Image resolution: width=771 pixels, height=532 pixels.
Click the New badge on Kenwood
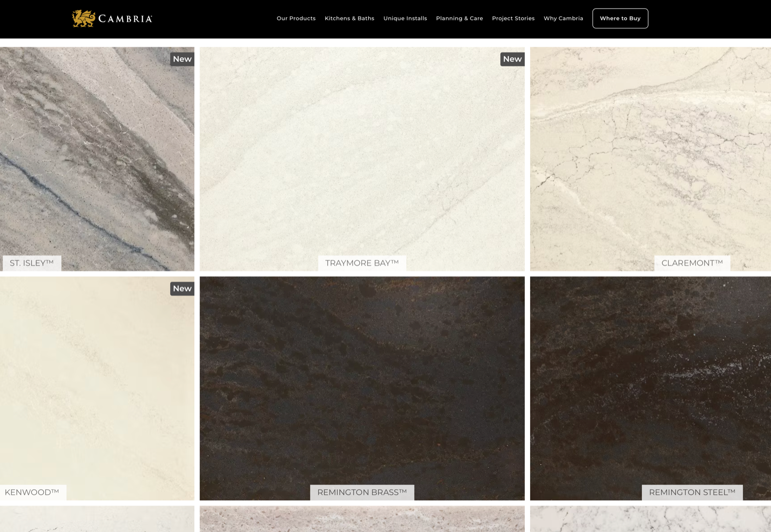182,288
